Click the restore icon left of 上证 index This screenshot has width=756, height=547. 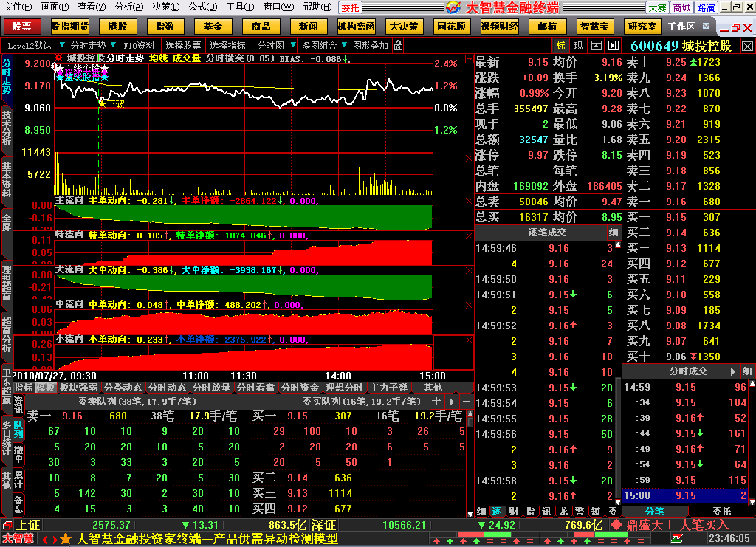coord(7,525)
